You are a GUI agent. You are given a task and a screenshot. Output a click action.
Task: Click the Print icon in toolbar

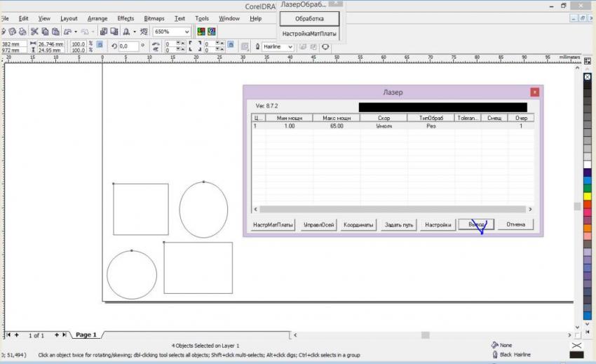pyautogui.click(x=22, y=32)
